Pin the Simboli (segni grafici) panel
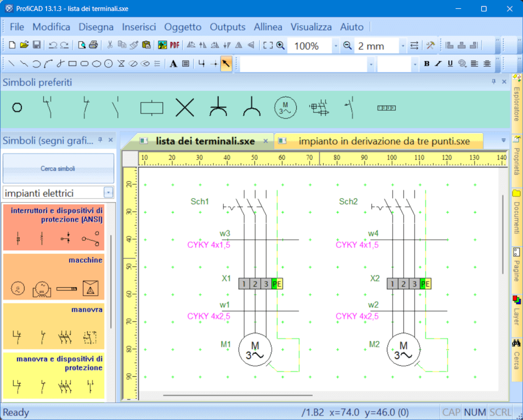The height and width of the screenshot is (420, 523). point(100,140)
